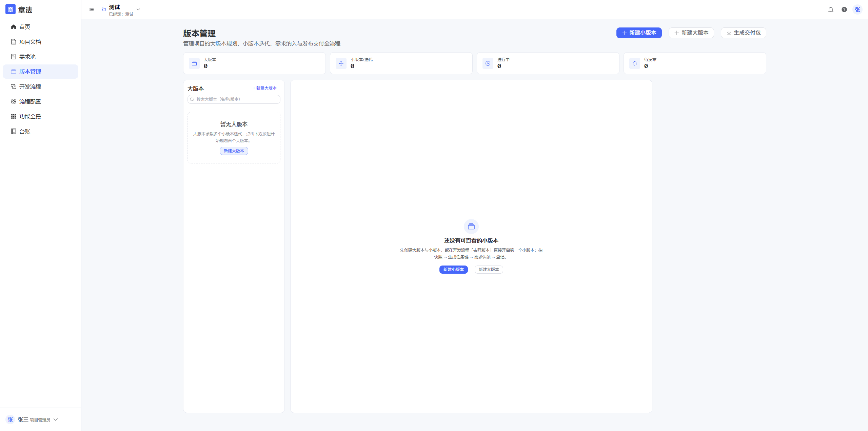The height and width of the screenshot is (431, 868).
Task: Click the project folder icon beside 测试
Action: pyautogui.click(x=104, y=9)
